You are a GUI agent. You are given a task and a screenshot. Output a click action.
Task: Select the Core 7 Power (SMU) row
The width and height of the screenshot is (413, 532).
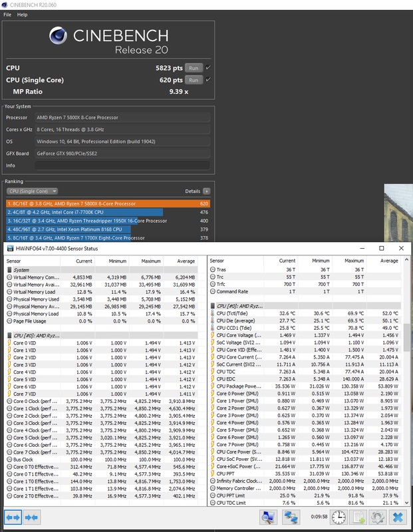click(x=305, y=444)
